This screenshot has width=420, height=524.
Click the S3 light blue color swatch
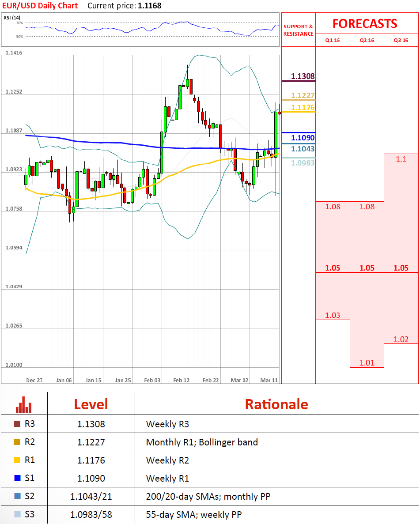point(17,514)
